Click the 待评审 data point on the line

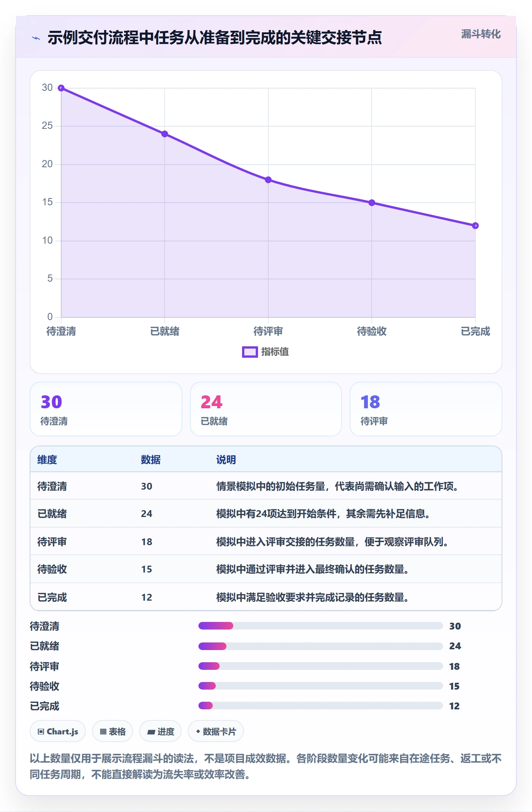click(268, 180)
